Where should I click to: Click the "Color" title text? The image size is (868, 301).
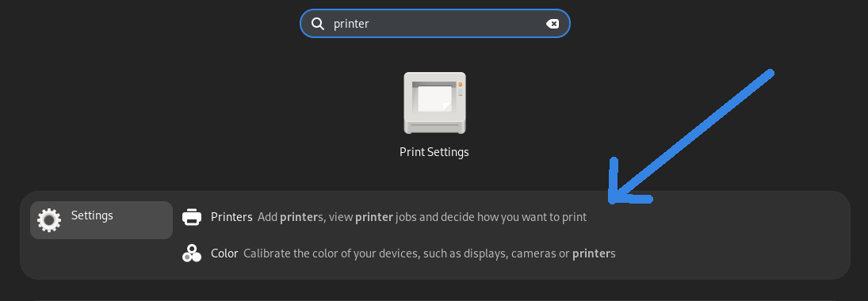224,253
